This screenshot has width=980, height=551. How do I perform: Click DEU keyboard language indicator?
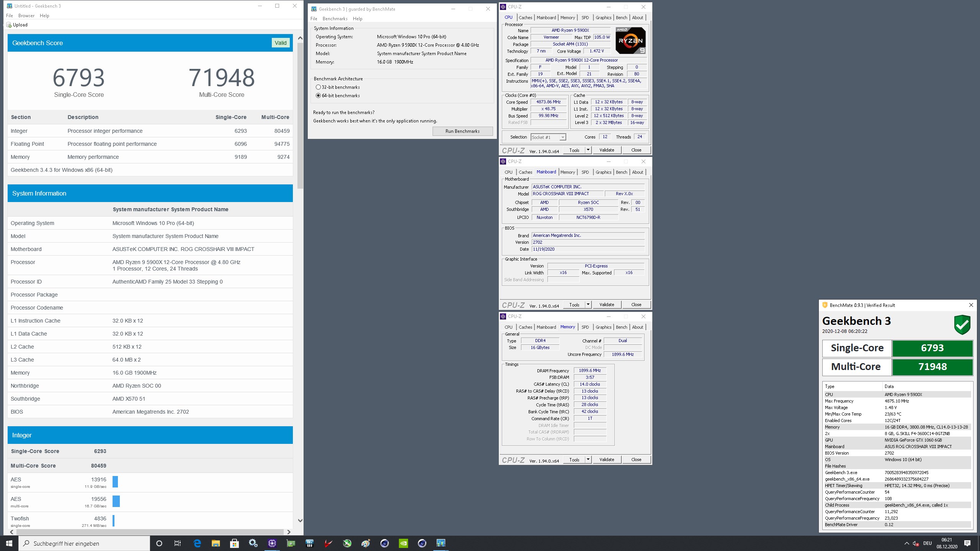click(x=927, y=543)
